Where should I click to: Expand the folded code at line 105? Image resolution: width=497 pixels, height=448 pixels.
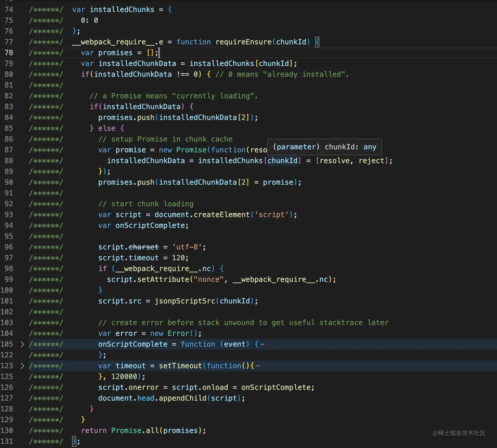tap(22, 344)
